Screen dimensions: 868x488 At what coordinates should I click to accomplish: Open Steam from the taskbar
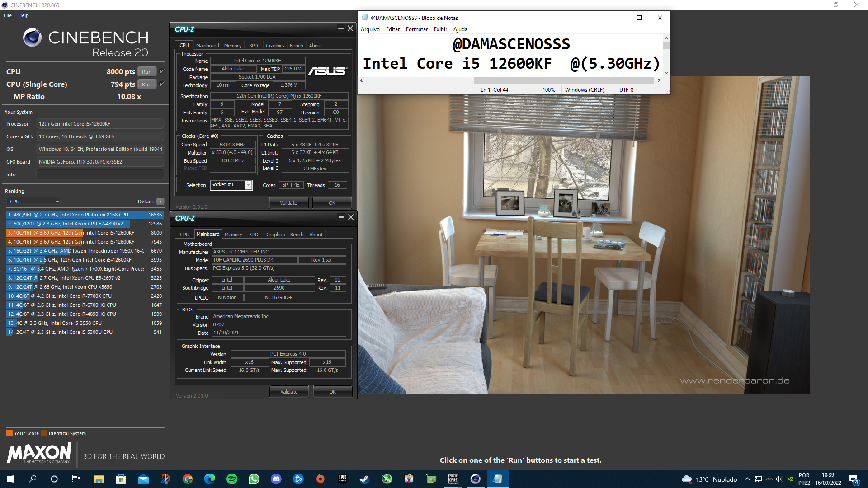tap(364, 479)
